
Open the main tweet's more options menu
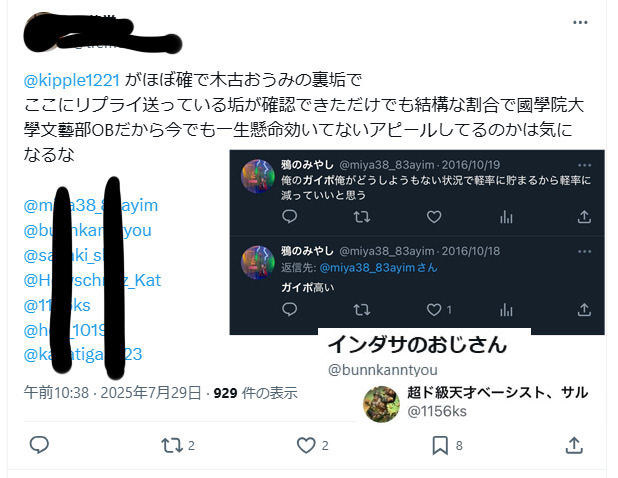[x=580, y=22]
